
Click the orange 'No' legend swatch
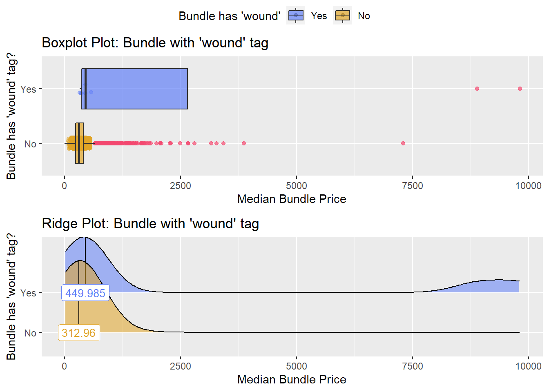click(342, 16)
